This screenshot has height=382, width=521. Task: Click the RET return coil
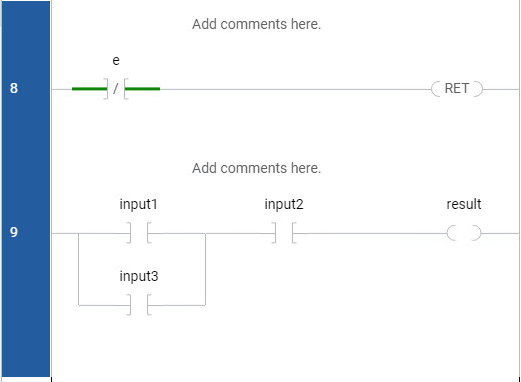[x=457, y=89]
